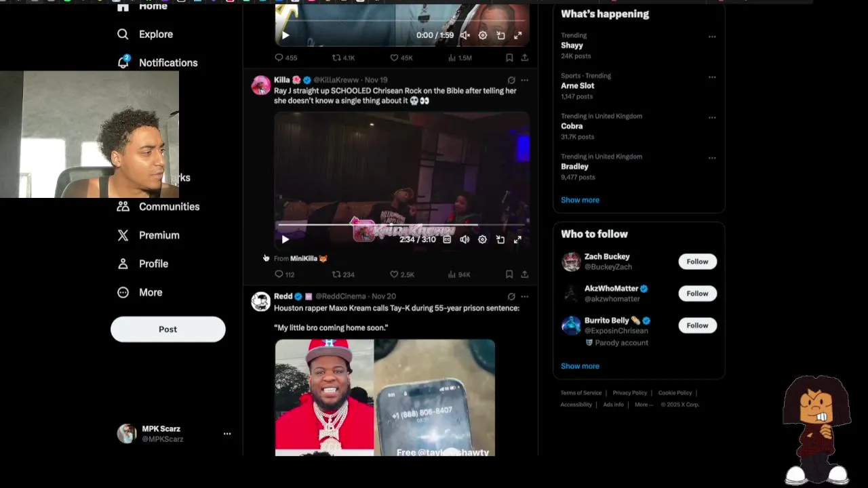Bookmark Killa's Ray J post
The image size is (868, 488).
(509, 274)
